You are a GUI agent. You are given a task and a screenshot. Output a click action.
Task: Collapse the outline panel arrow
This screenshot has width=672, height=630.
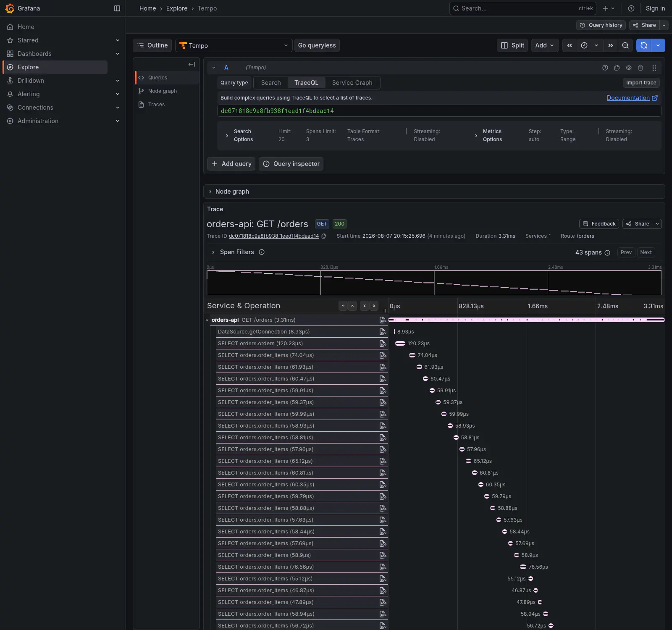[192, 64]
